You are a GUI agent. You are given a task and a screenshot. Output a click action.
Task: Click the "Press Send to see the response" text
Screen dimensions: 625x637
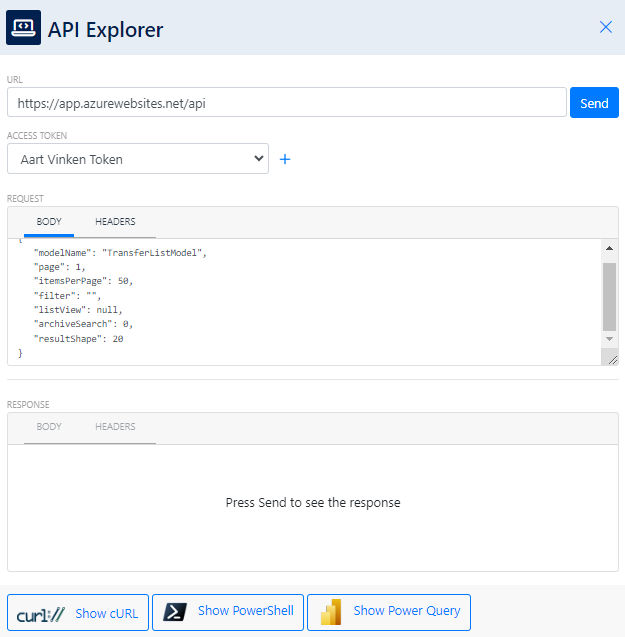313,503
